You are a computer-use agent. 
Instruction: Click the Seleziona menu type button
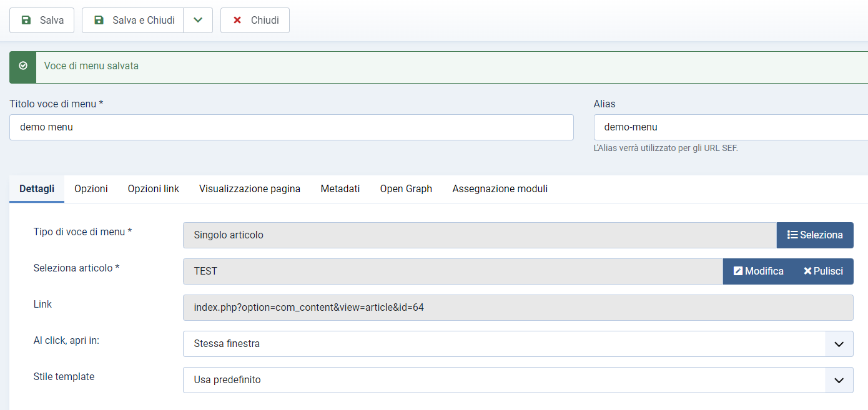(815, 235)
